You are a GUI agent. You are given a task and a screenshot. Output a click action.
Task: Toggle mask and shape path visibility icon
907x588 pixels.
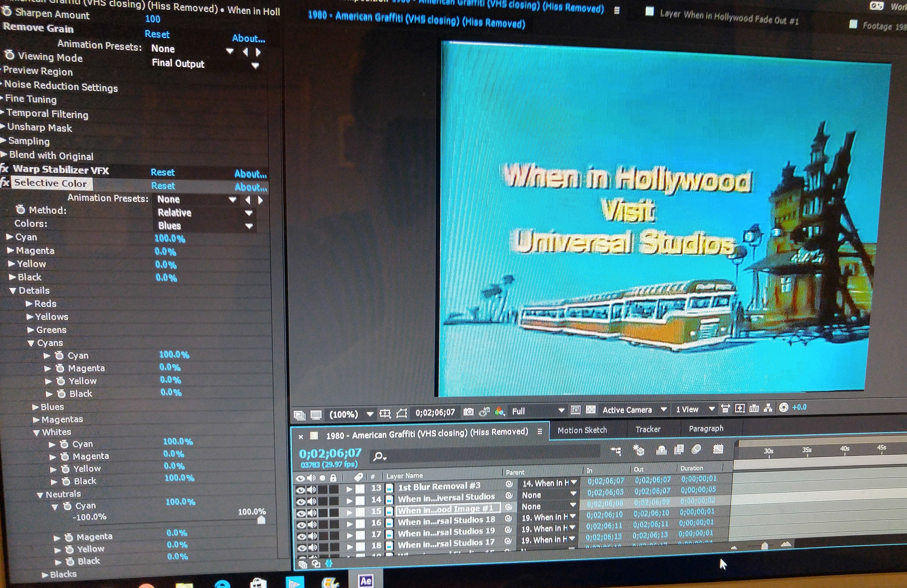(402, 413)
